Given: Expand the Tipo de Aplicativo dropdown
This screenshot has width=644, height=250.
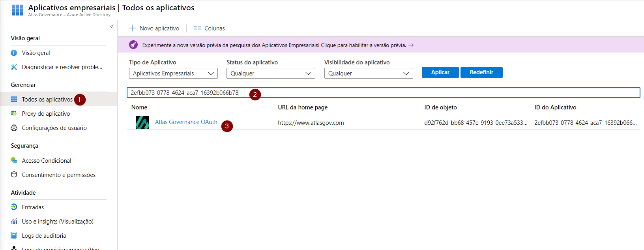Looking at the screenshot, I should coord(173,73).
